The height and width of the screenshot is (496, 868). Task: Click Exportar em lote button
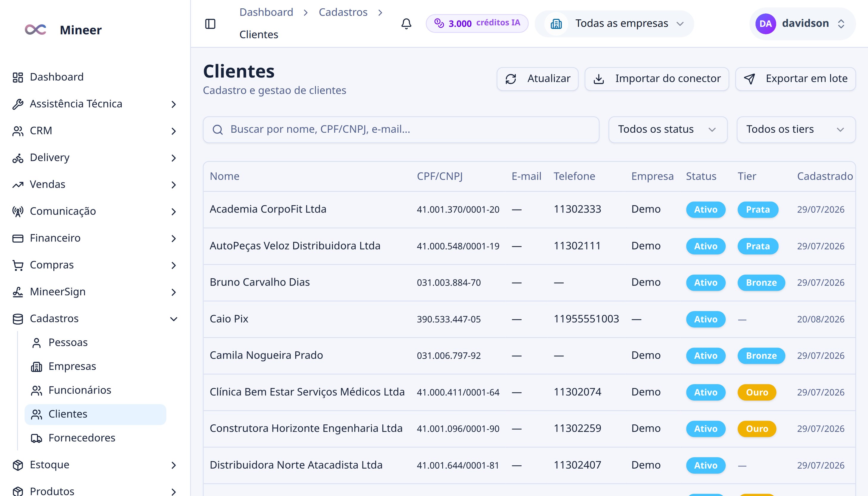(x=795, y=79)
